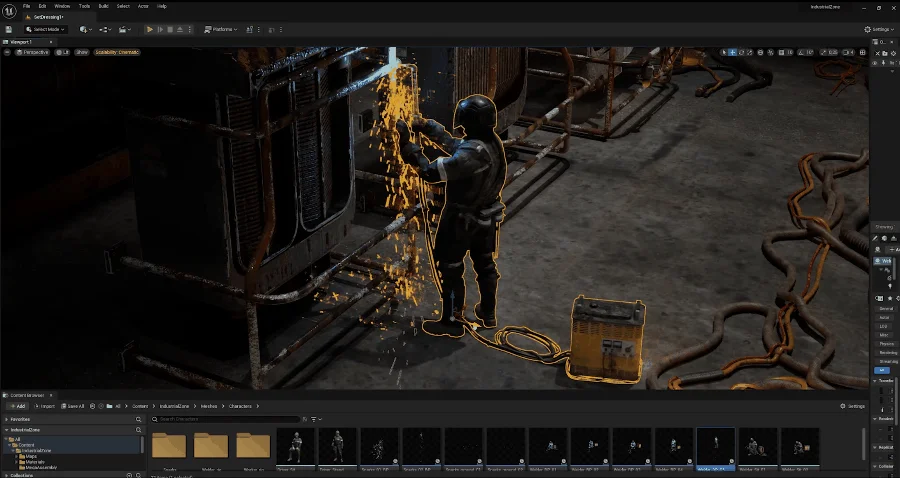Click the Stop simulation button
This screenshot has width=900, height=478.
pos(170,29)
